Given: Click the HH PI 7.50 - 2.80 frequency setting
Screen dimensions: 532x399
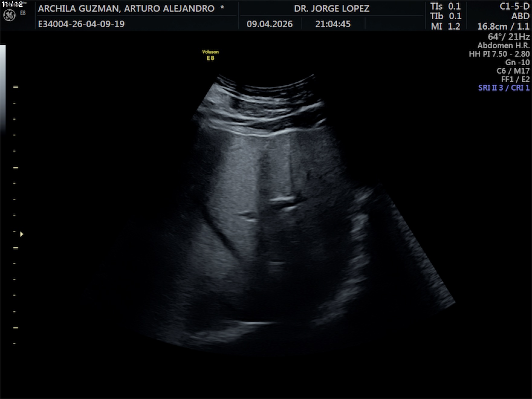Looking at the screenshot, I should tap(499, 54).
